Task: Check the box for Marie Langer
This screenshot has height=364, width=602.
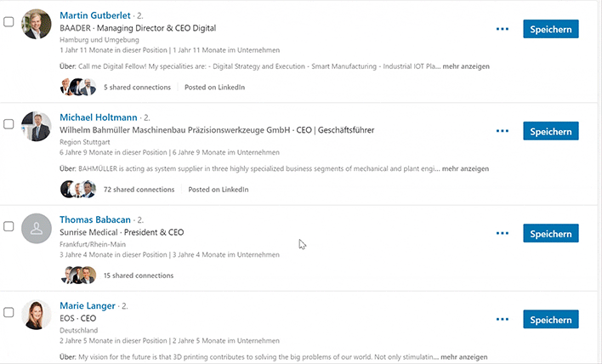Action: [x=9, y=312]
